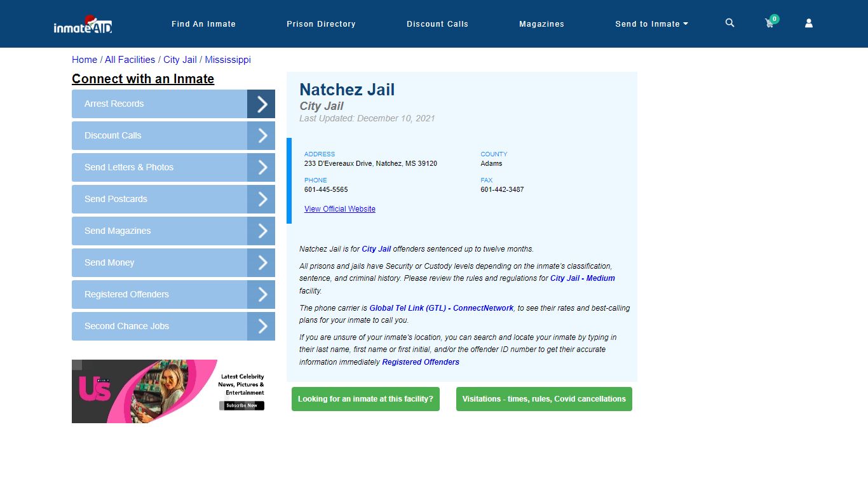Follow the Registered Offenders link in paragraph
Image resolution: width=868 pixels, height=488 pixels.
(421, 362)
